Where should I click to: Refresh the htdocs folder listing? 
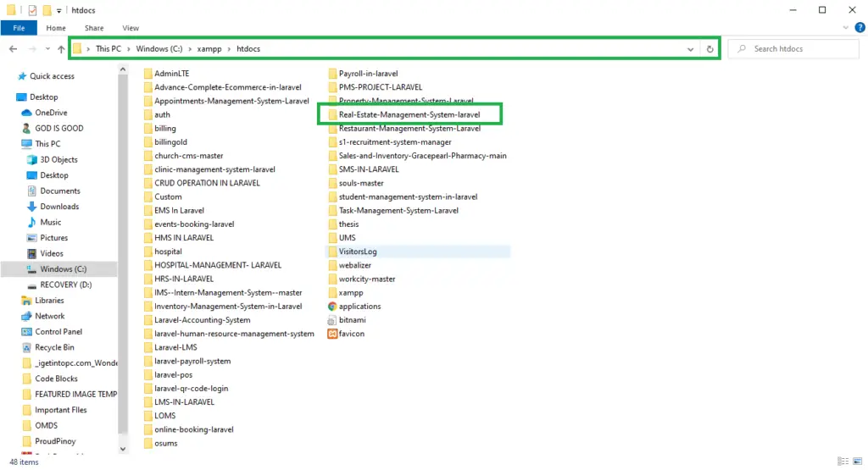click(709, 49)
